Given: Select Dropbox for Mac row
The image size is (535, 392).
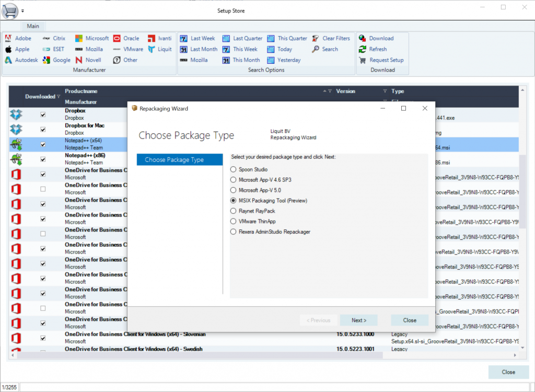Looking at the screenshot, I should (x=264, y=130).
